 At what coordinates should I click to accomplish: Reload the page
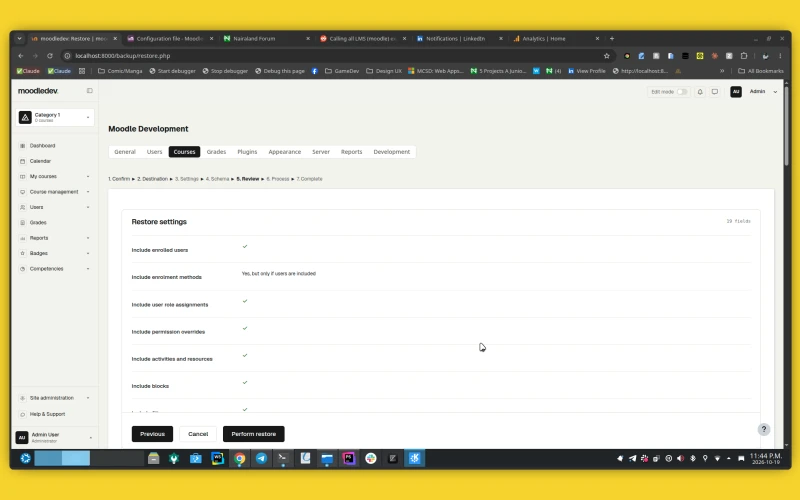point(49,56)
